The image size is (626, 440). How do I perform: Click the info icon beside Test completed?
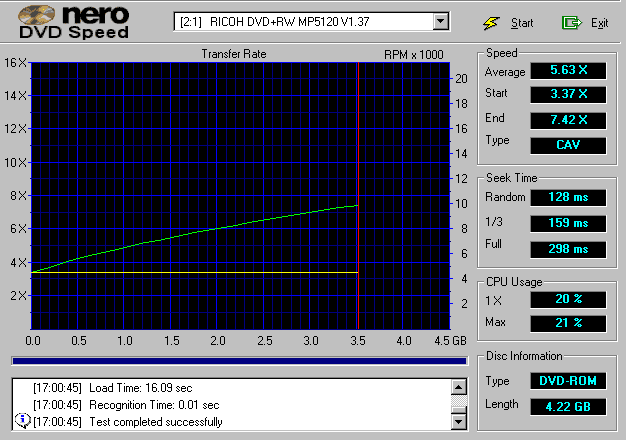coord(22,420)
